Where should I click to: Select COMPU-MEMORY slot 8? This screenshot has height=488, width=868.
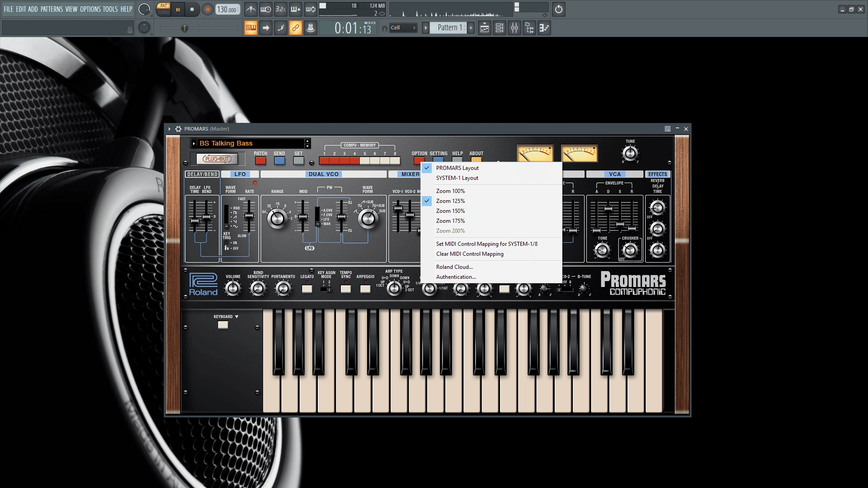(395, 160)
